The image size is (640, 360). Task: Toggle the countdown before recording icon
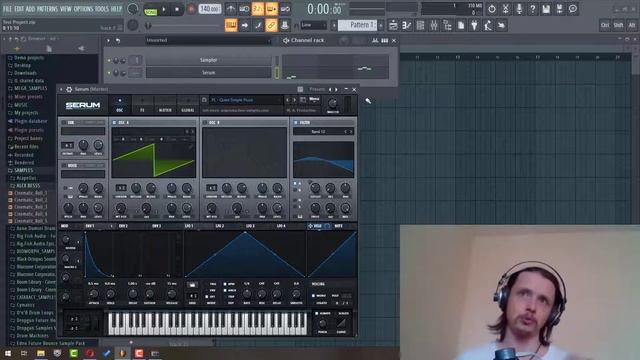pos(258,9)
